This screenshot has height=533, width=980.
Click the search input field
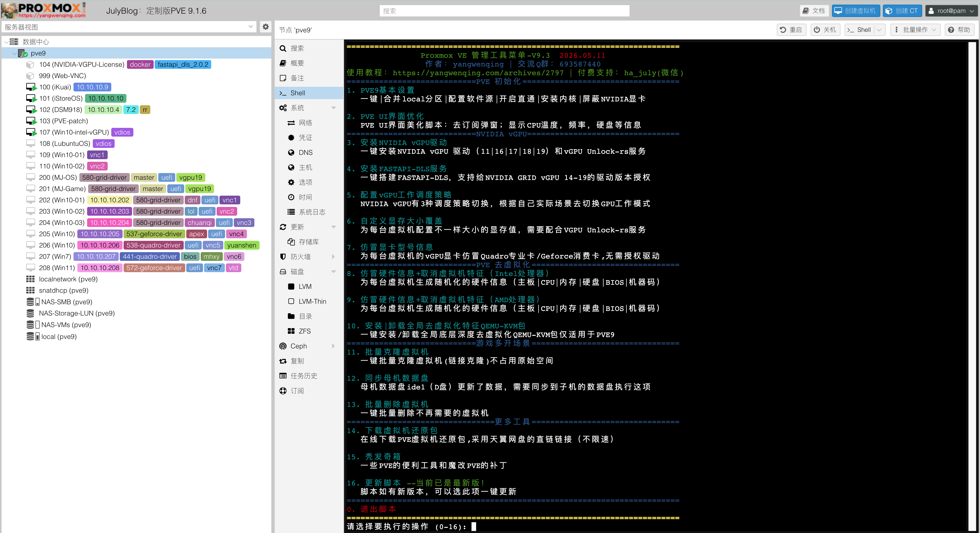pos(504,11)
